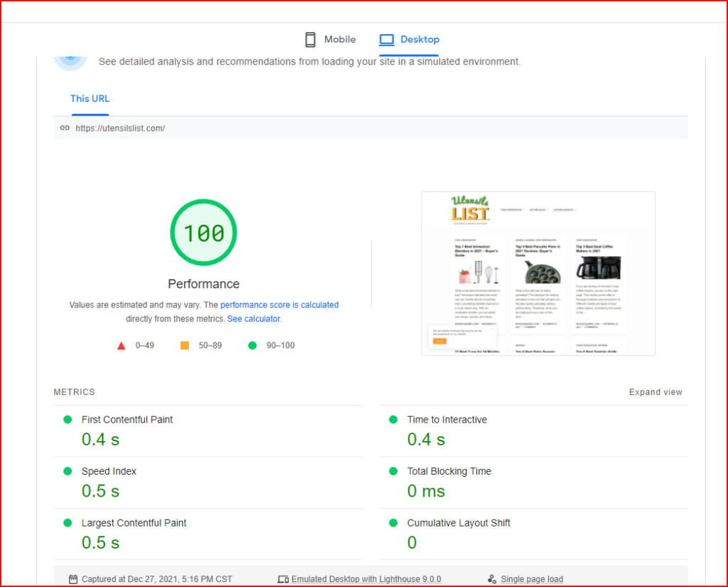Open the This URL tab
The image size is (728, 587).
(90, 98)
